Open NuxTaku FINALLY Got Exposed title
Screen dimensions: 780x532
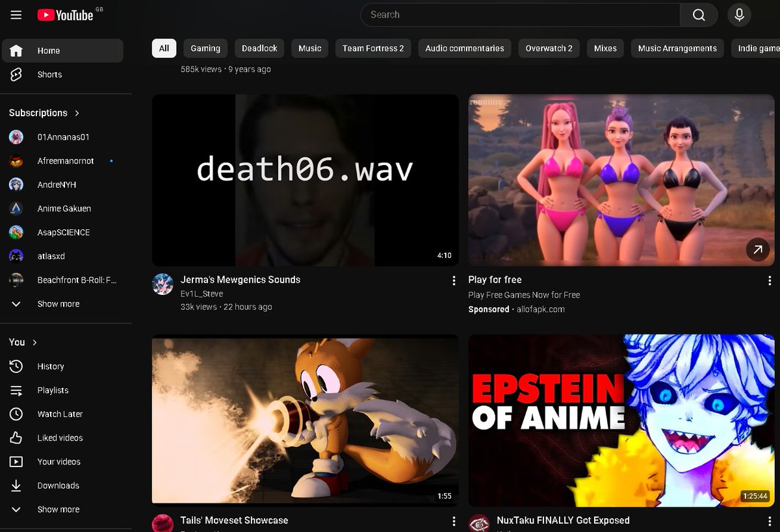(563, 520)
